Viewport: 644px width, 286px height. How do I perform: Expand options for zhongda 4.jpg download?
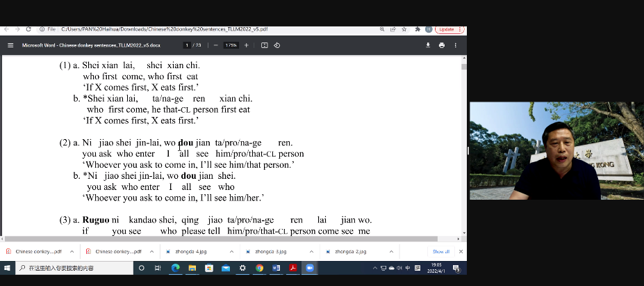(230, 251)
